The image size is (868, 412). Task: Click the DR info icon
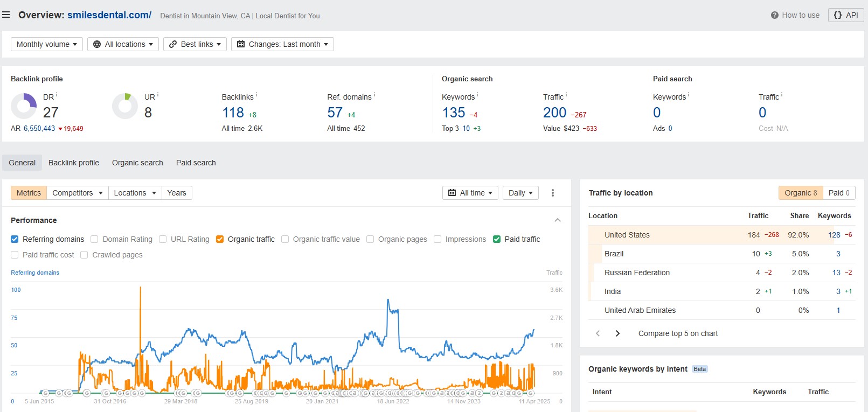tap(57, 94)
